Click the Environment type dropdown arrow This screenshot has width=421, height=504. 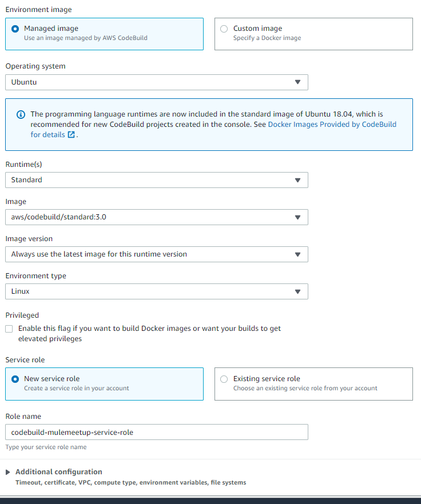[297, 291]
